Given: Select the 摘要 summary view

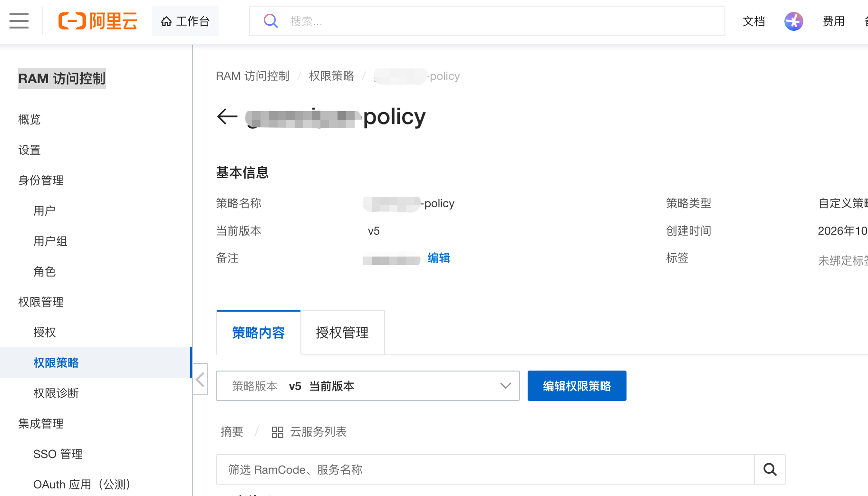Looking at the screenshot, I should click(x=232, y=432).
